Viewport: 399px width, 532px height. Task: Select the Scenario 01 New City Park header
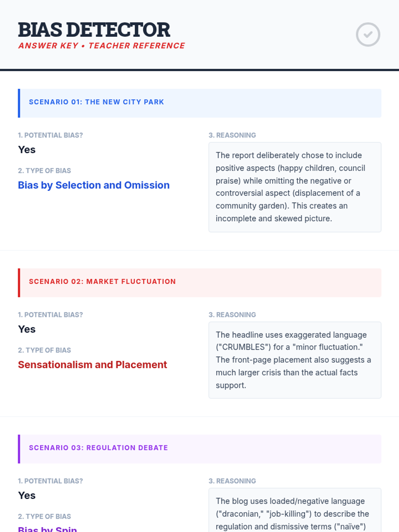[199, 103]
